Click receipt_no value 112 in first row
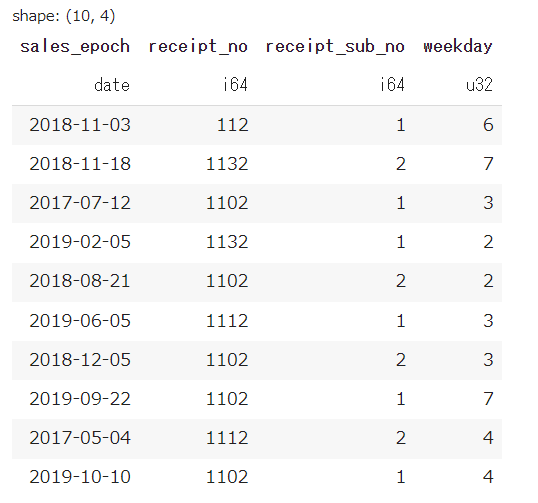The height and width of the screenshot is (503, 538). [x=232, y=125]
